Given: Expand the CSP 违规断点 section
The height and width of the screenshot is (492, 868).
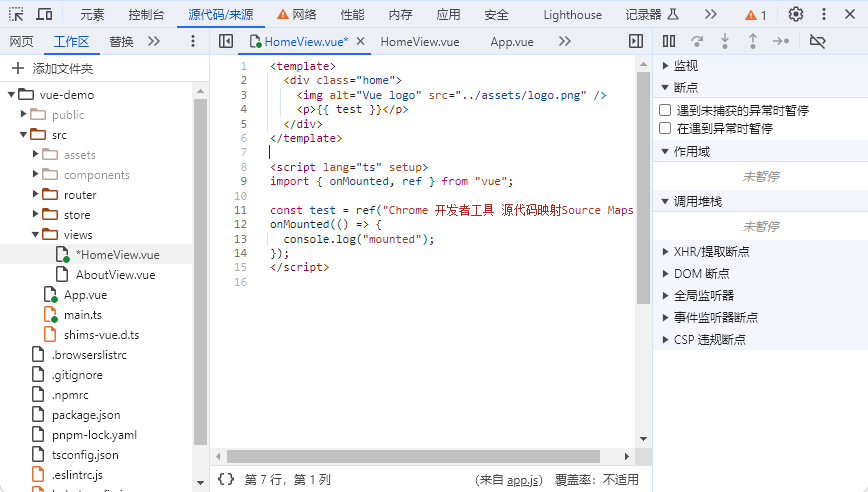Looking at the screenshot, I should tap(665, 339).
